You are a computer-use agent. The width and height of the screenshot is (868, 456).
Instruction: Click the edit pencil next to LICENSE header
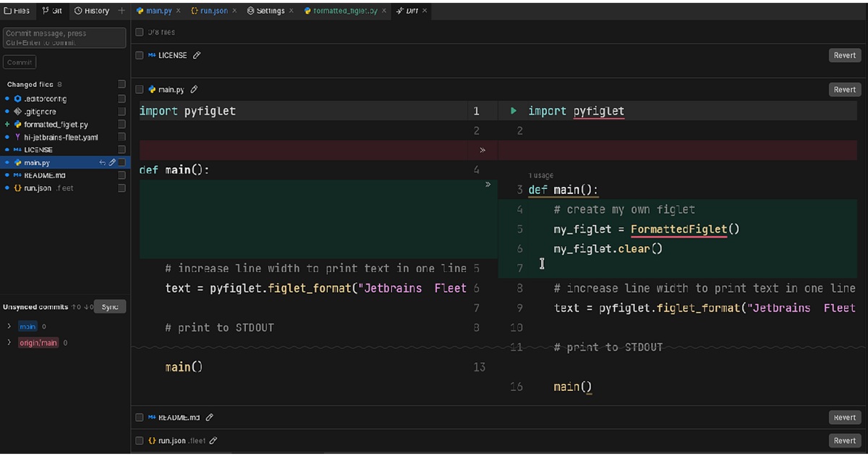coord(197,56)
